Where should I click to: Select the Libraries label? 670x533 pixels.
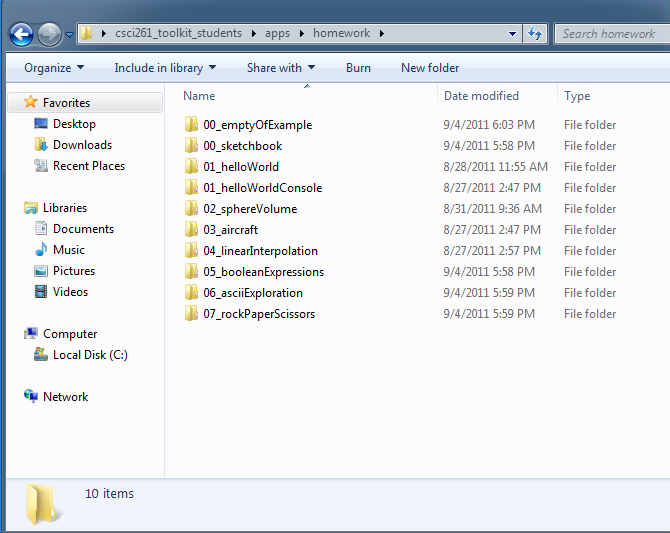click(x=65, y=208)
